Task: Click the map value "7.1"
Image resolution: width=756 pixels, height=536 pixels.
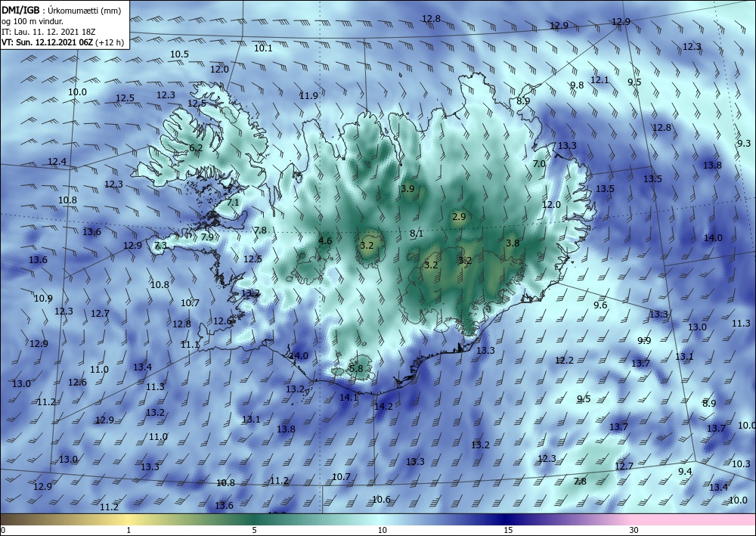Action: [x=233, y=202]
